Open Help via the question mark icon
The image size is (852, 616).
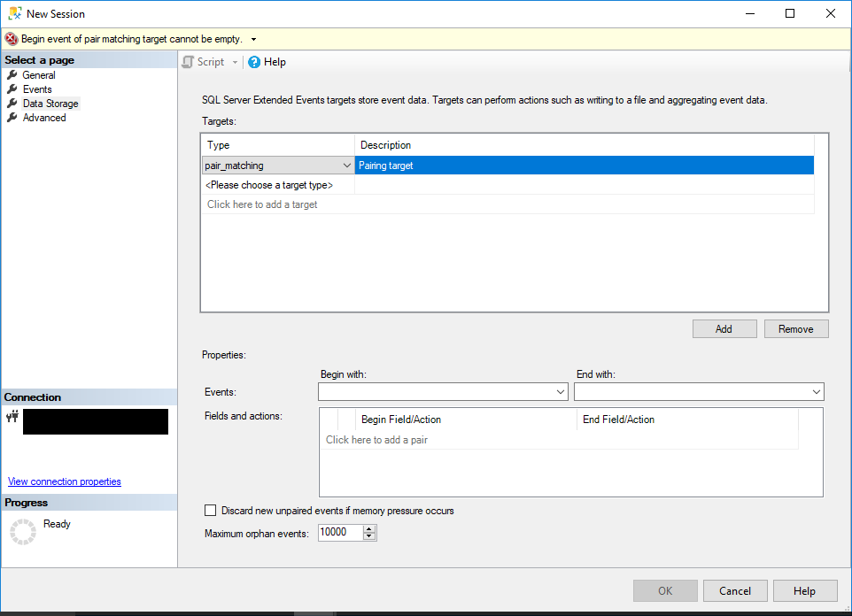(x=257, y=62)
